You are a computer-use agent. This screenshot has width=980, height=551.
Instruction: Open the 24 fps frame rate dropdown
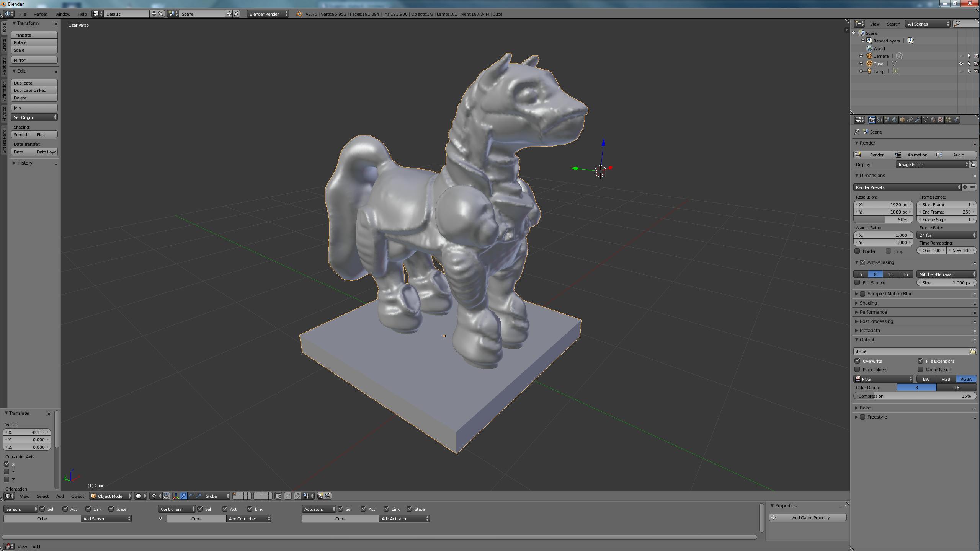946,235
